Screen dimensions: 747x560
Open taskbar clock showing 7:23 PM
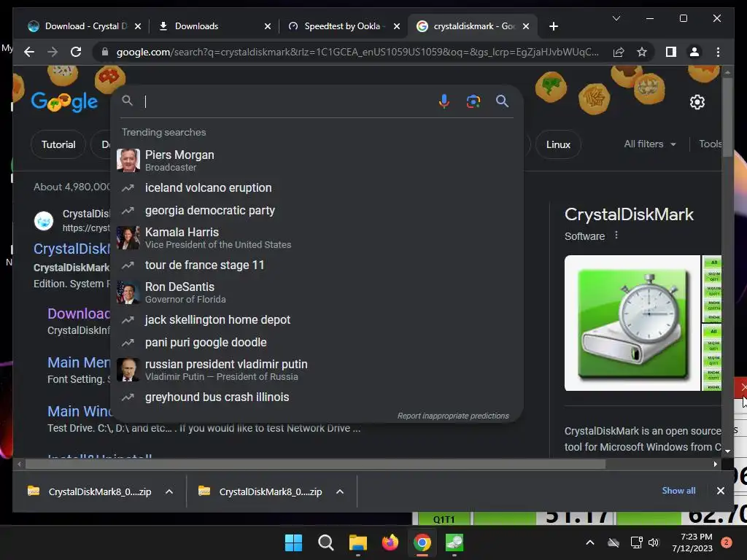point(692,542)
